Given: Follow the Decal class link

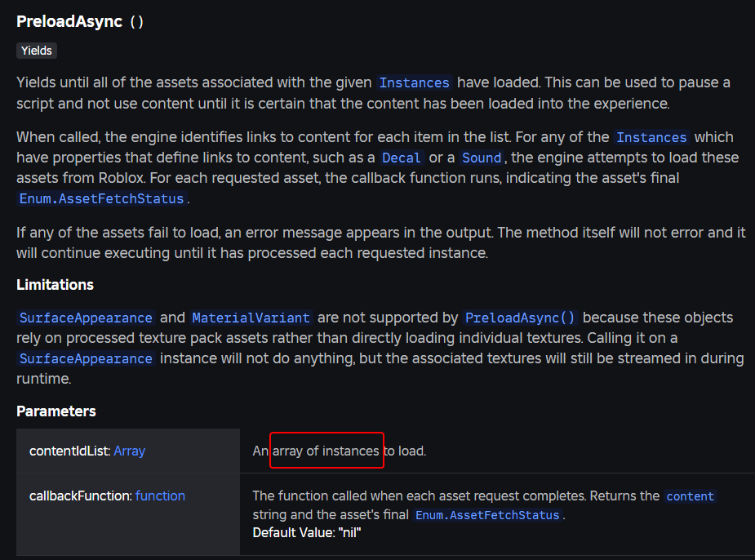Looking at the screenshot, I should tap(401, 158).
